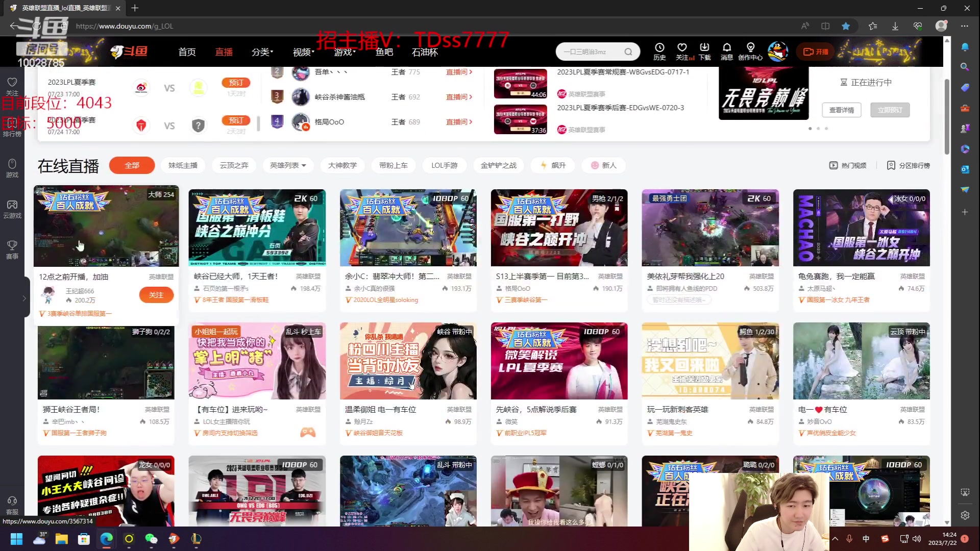Open the 石油杯 navigation item
This screenshot has width=980, height=551.
click(x=425, y=52)
